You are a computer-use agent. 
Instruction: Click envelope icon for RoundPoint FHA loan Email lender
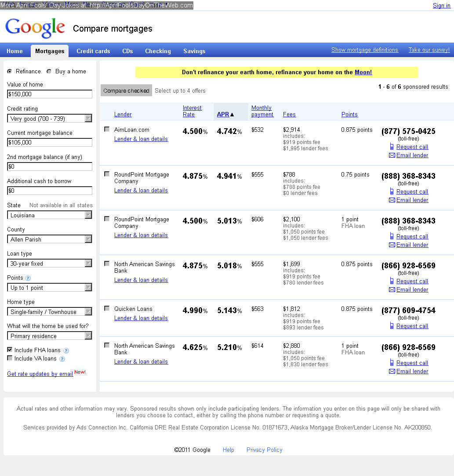coord(392,245)
